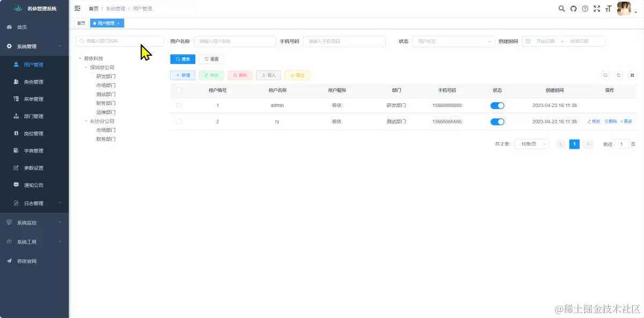Viewport: 644px width, 318px height.
Task: Collapse the 深圳总公司 tree node arrow
Action: [86, 68]
